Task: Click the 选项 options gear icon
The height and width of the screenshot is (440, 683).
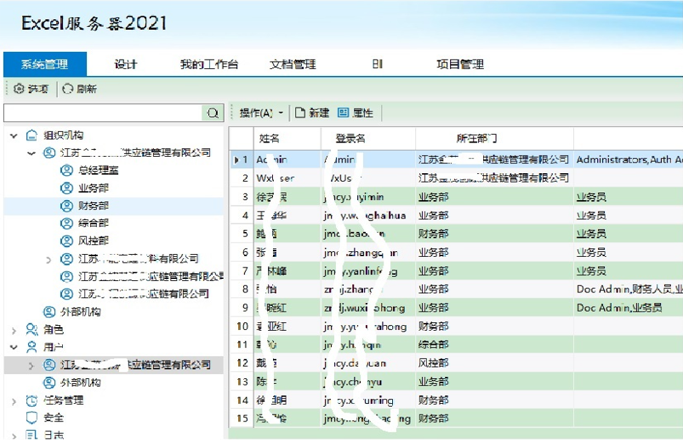Action: coord(19,89)
